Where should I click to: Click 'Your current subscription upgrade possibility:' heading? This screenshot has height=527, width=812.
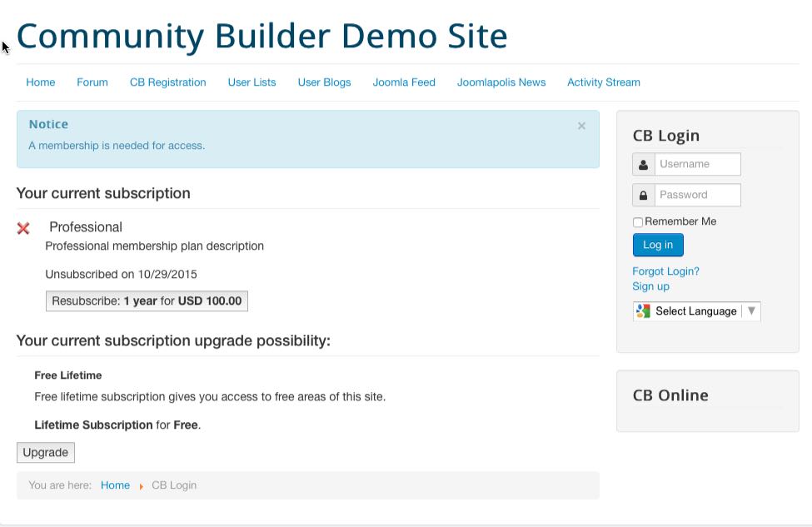[173, 341]
